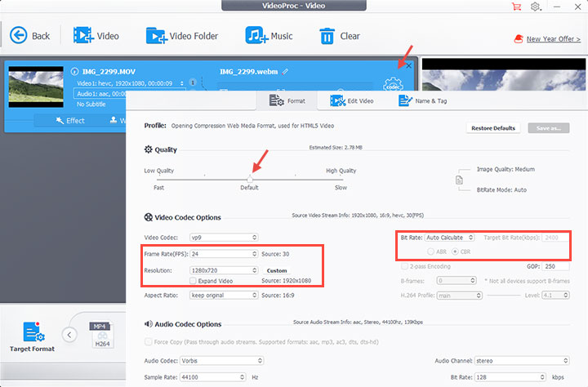Click the codec options gear icon
Image resolution: width=588 pixels, height=387 pixels.
393,84
